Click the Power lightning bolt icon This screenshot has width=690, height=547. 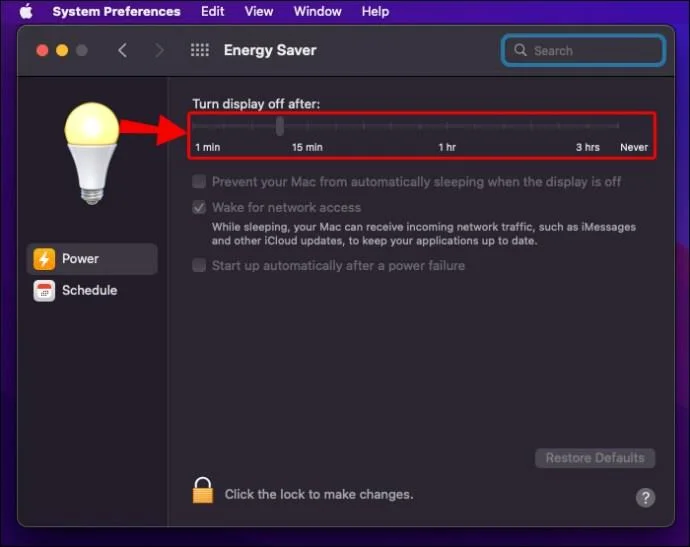tap(44, 259)
